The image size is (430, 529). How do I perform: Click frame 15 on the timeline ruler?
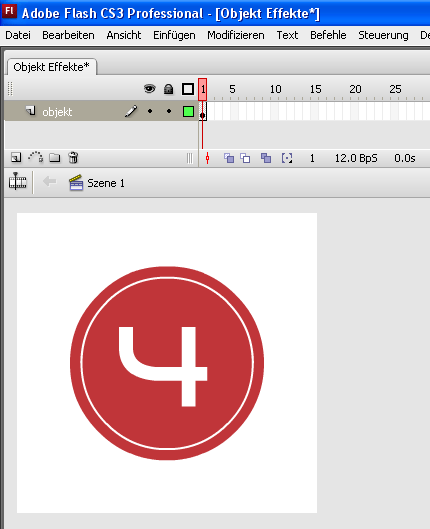point(315,89)
